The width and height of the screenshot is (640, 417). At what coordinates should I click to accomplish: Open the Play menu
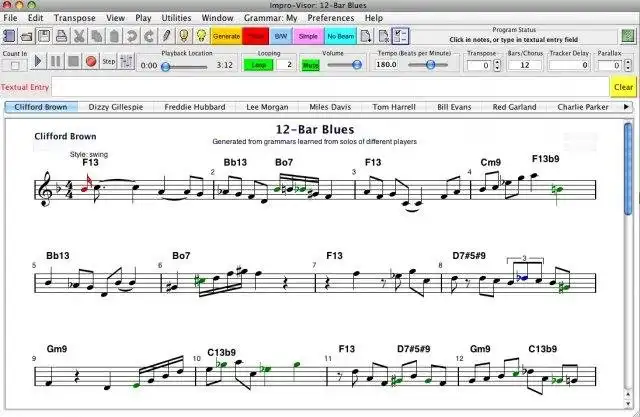(x=143, y=18)
